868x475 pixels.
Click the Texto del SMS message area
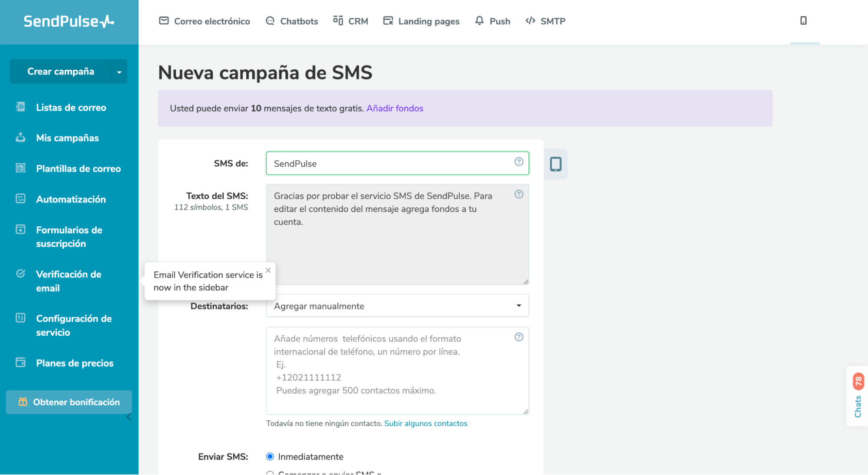(397, 234)
